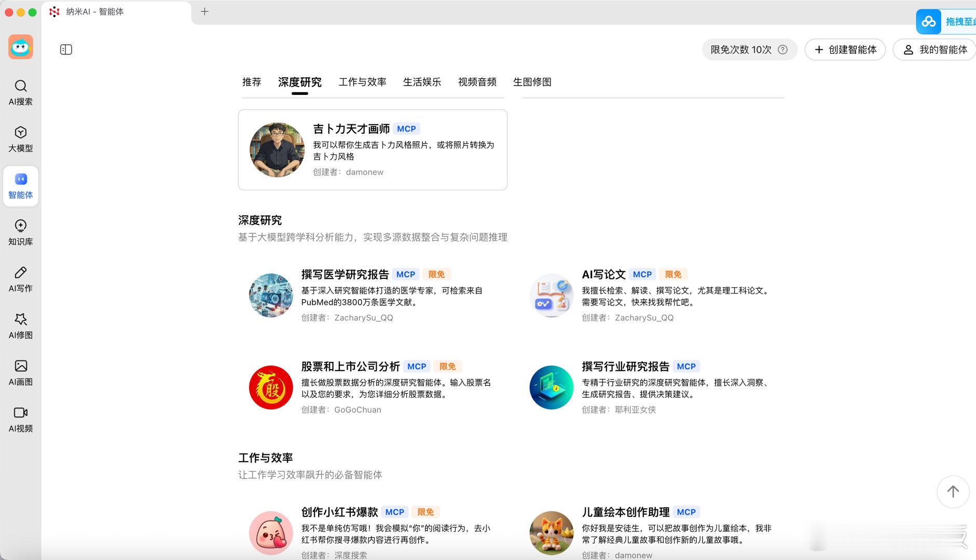Click MCP badge on 吉卜力天才画师
976x560 pixels.
406,129
